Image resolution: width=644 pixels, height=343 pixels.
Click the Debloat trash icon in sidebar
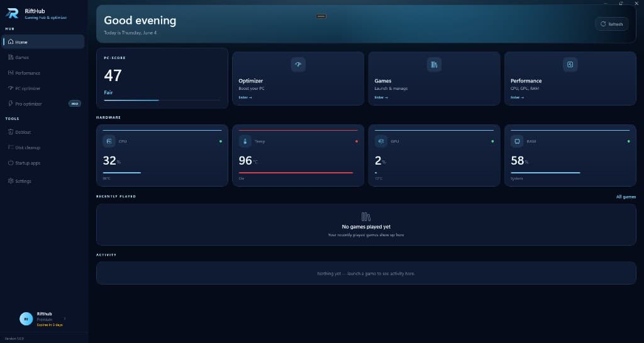[11, 132]
